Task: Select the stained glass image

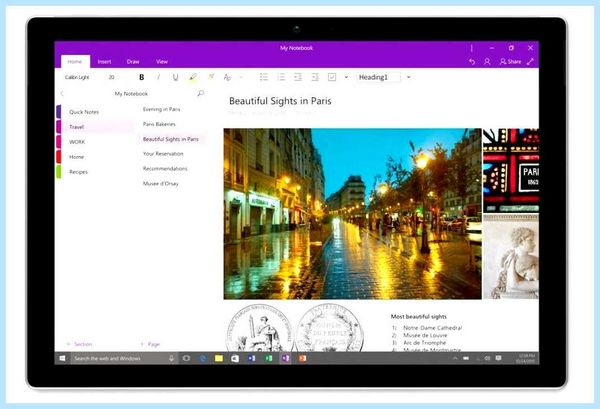Action: pos(511,170)
